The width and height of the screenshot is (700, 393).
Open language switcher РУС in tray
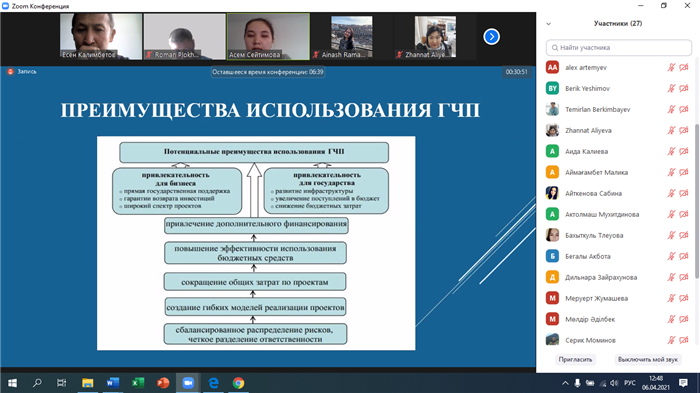click(x=630, y=383)
